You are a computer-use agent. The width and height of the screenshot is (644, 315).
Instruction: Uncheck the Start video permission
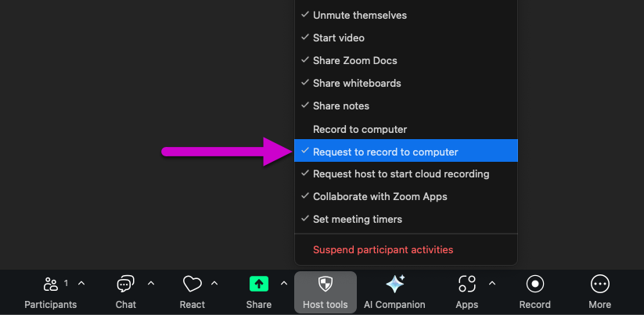point(339,38)
